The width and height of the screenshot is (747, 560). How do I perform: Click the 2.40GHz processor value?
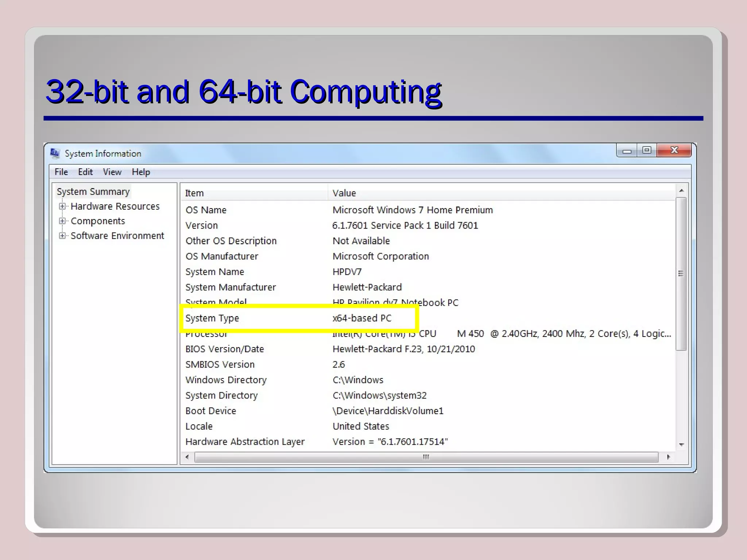click(x=502, y=334)
